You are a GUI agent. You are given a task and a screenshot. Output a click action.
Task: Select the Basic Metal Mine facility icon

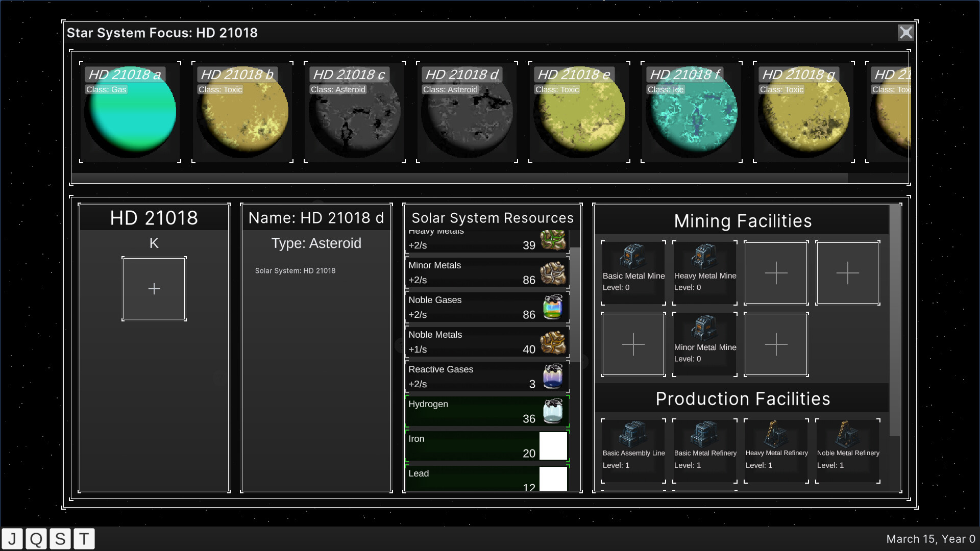(x=633, y=258)
